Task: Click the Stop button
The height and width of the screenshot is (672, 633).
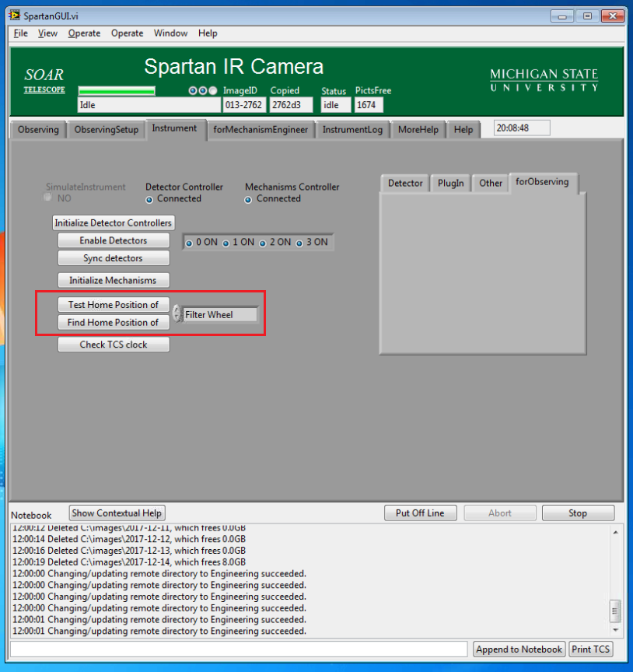Action: (578, 513)
